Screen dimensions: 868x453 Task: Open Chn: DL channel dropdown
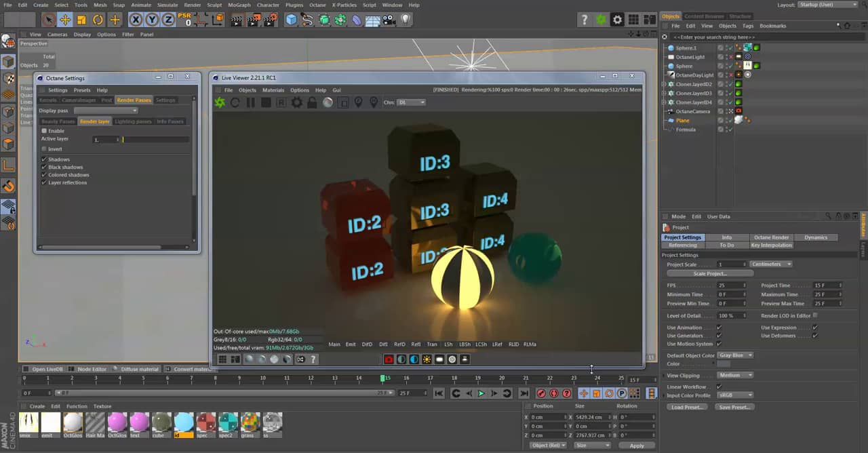point(411,102)
